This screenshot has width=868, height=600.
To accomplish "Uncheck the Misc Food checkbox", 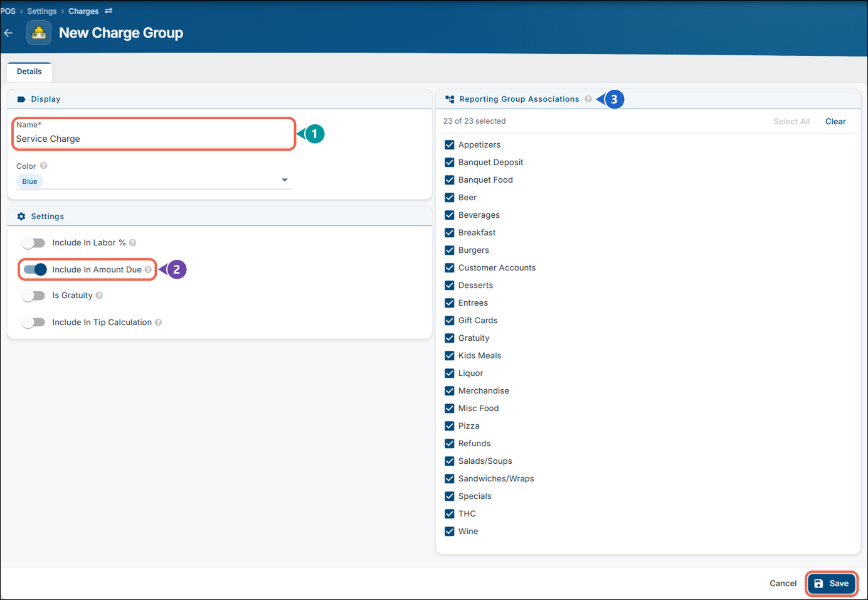I will pyautogui.click(x=449, y=408).
